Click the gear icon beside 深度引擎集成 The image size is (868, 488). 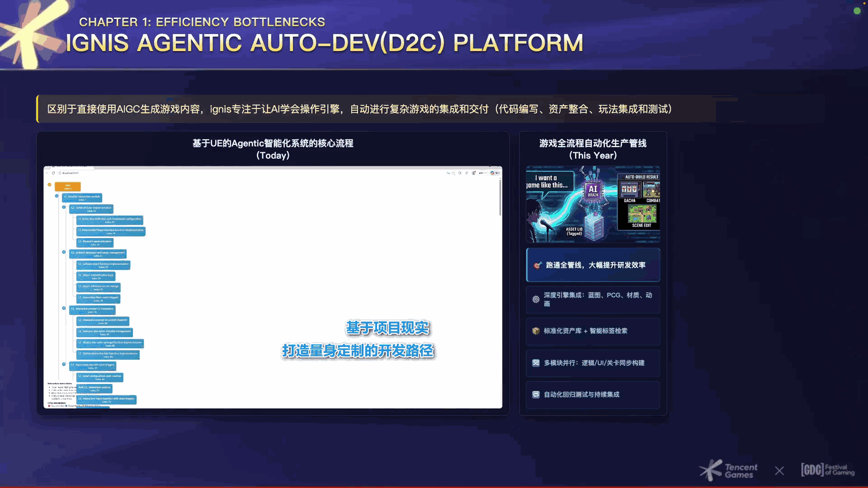click(x=536, y=299)
